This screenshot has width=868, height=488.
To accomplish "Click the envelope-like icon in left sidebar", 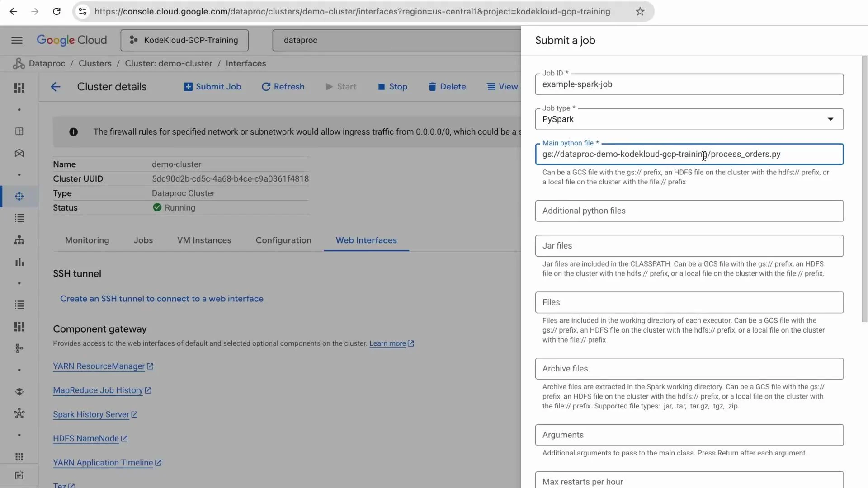I will (x=19, y=153).
